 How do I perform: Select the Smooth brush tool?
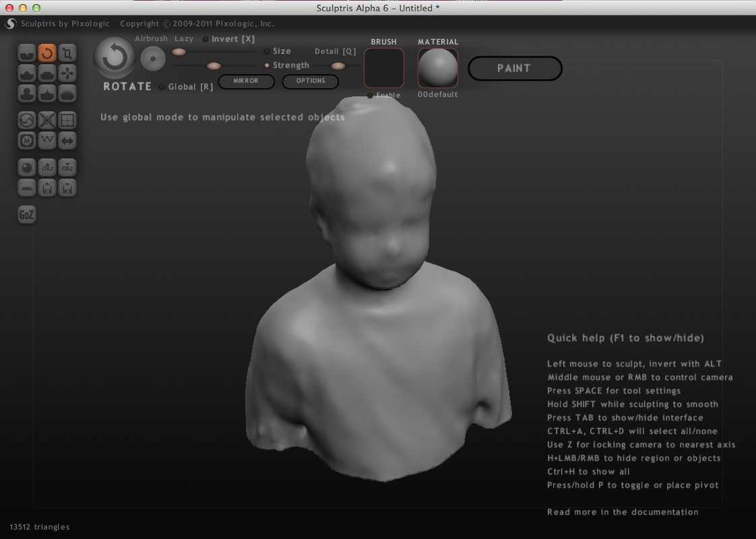coord(67,94)
